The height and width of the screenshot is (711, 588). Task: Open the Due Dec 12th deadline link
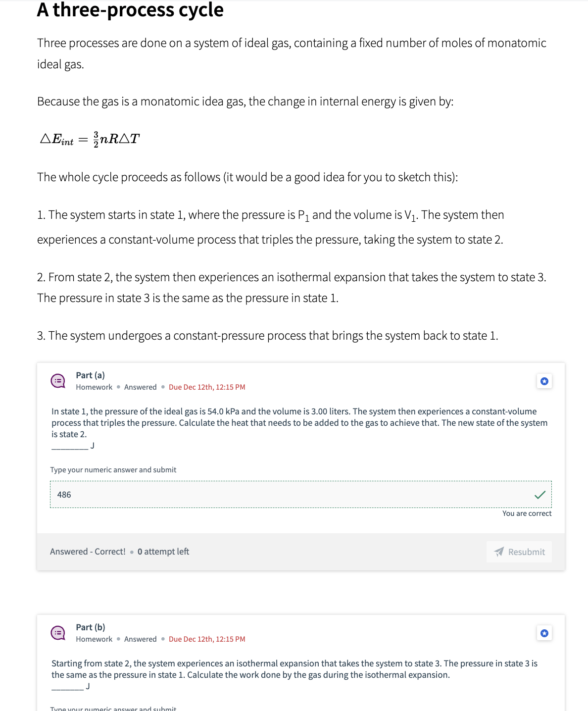coord(207,387)
